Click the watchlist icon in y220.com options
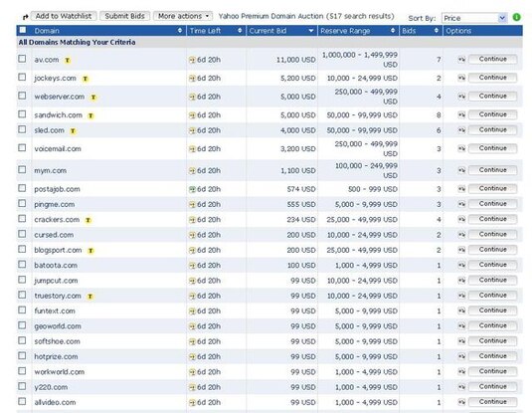This screenshot has height=413, width=532. pos(461,387)
